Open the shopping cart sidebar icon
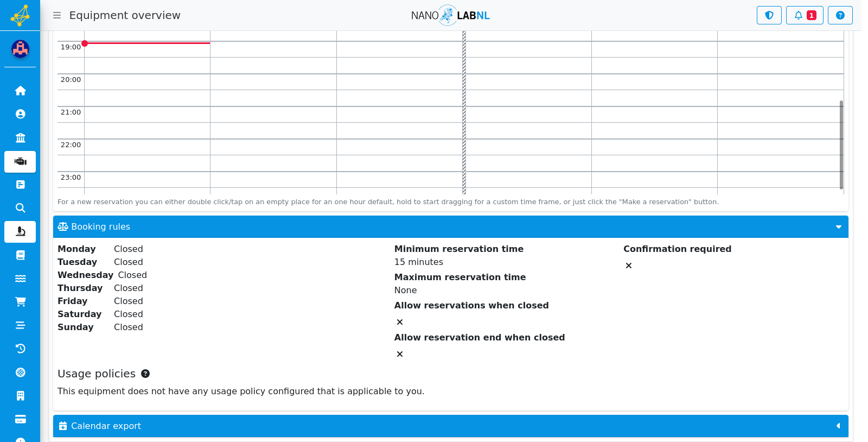 coord(20,302)
